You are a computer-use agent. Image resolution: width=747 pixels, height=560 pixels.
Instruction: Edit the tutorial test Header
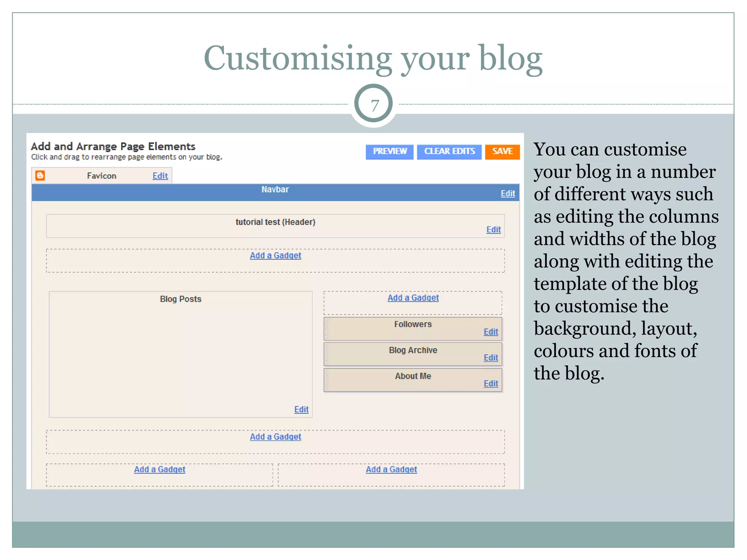pyautogui.click(x=494, y=230)
